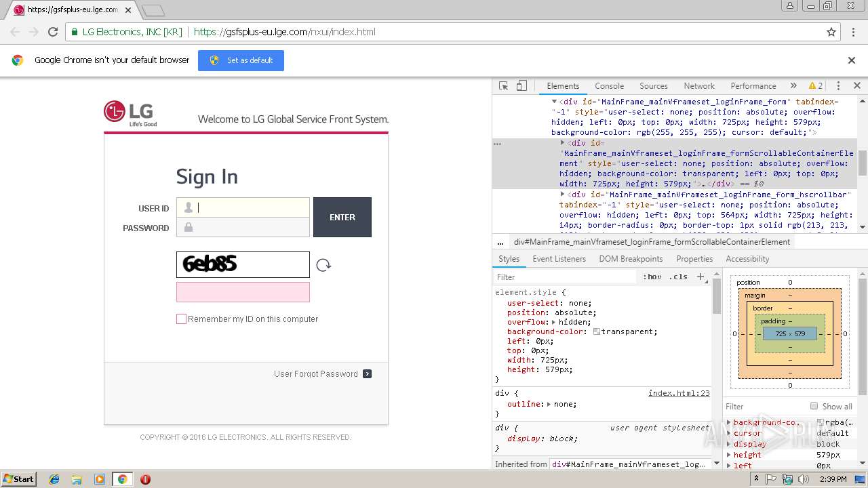This screenshot has height=488, width=868.
Task: Open the Accessibility sidebar tab
Action: pos(747,259)
